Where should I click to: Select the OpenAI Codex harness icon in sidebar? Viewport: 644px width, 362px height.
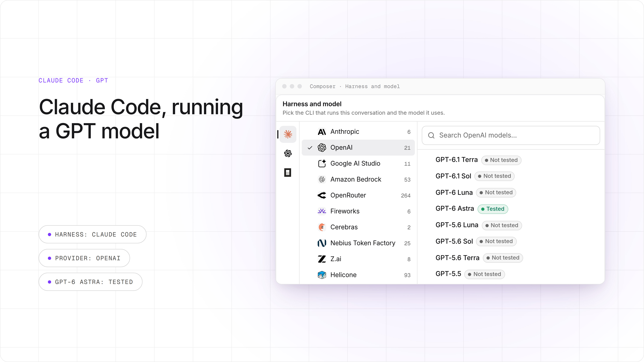[288, 153]
